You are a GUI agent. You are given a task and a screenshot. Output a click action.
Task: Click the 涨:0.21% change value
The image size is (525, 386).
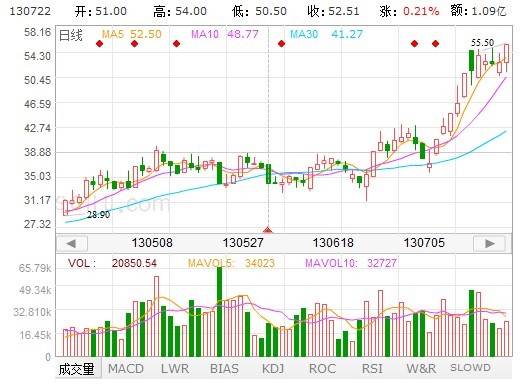[409, 11]
